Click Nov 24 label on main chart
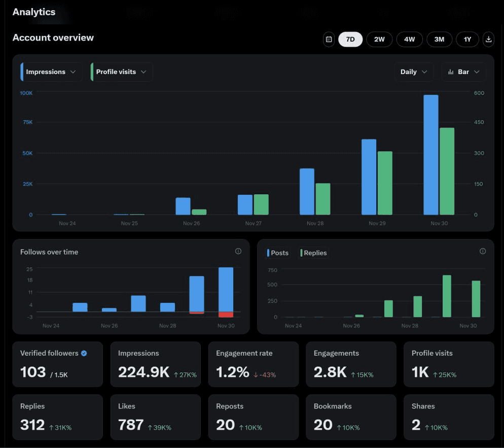 pos(67,223)
